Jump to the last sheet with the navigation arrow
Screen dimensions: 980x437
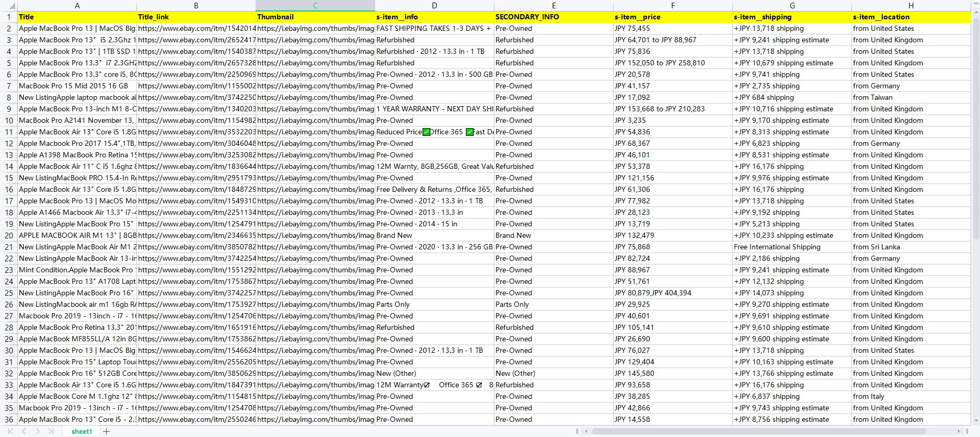[x=51, y=431]
